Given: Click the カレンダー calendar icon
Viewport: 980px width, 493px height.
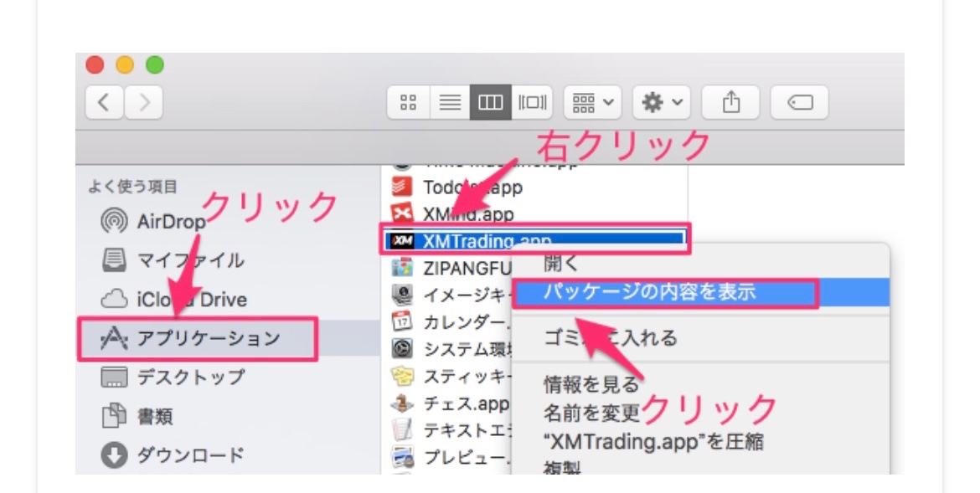Looking at the screenshot, I should tap(401, 321).
